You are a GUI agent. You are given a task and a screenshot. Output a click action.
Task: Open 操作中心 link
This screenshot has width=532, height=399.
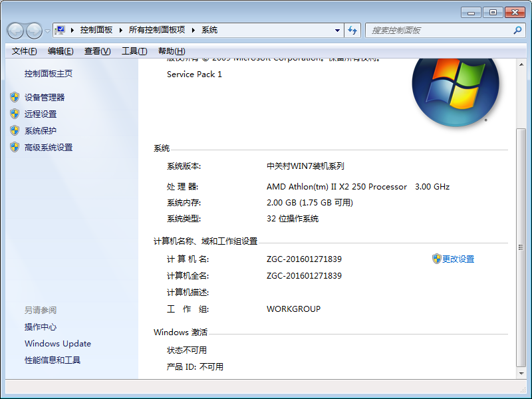click(x=41, y=327)
